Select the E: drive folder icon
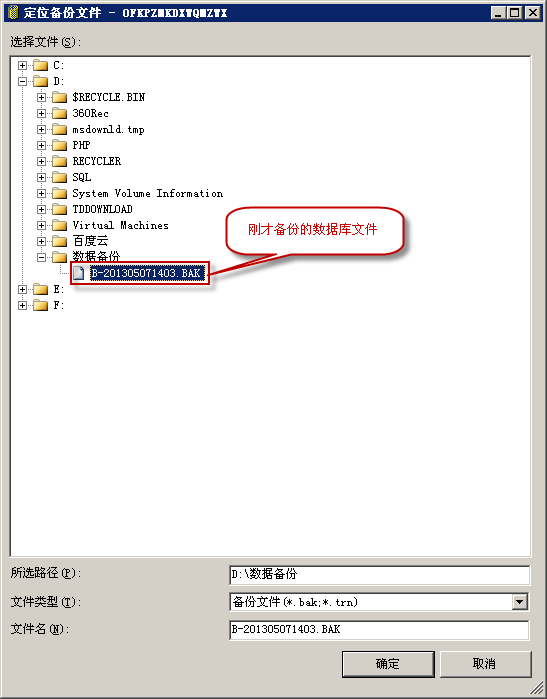Screen dimensions: 547x699 coord(41,289)
